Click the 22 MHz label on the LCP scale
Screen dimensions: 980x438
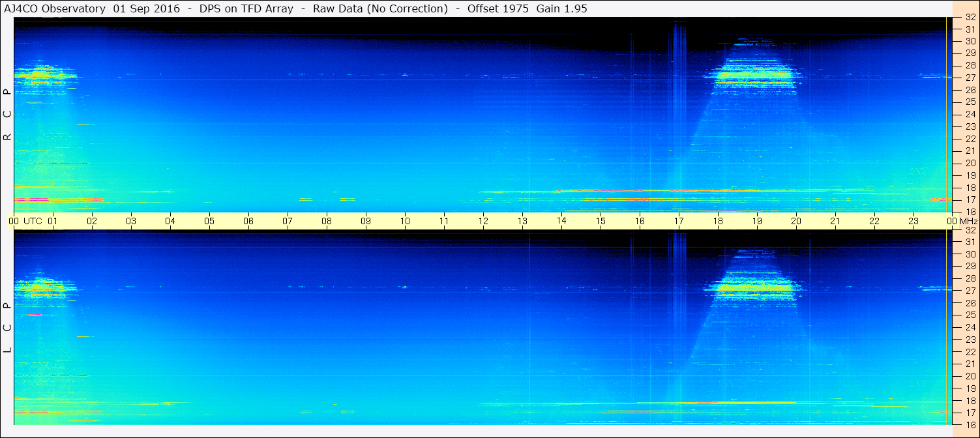[x=970, y=352]
